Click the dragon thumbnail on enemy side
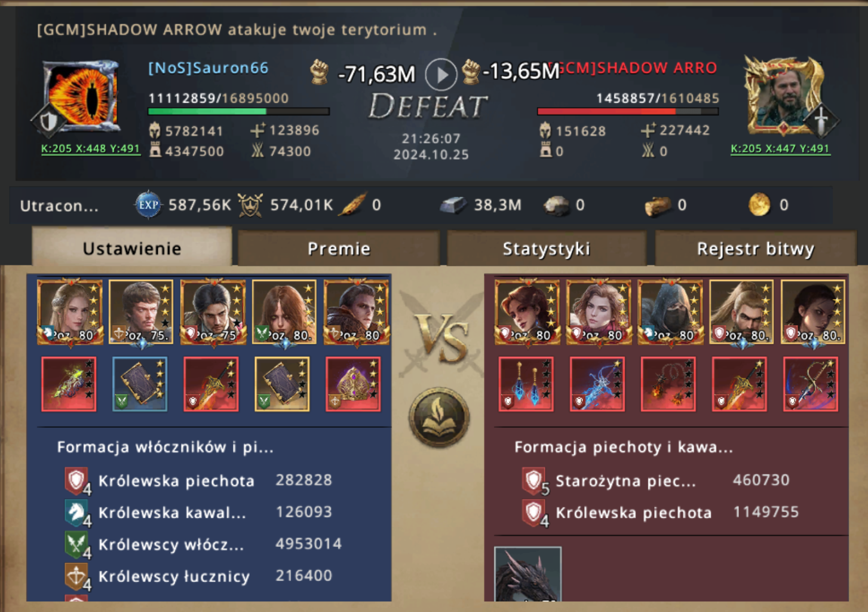 tap(527, 574)
